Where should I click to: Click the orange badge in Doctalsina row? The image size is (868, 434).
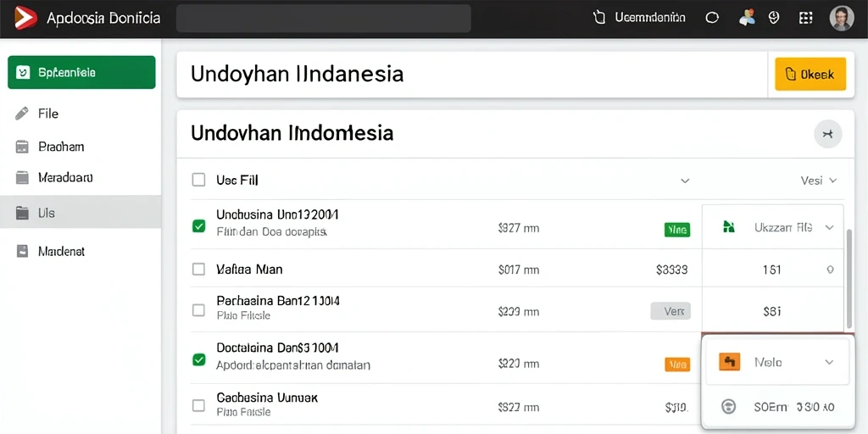[x=676, y=364]
